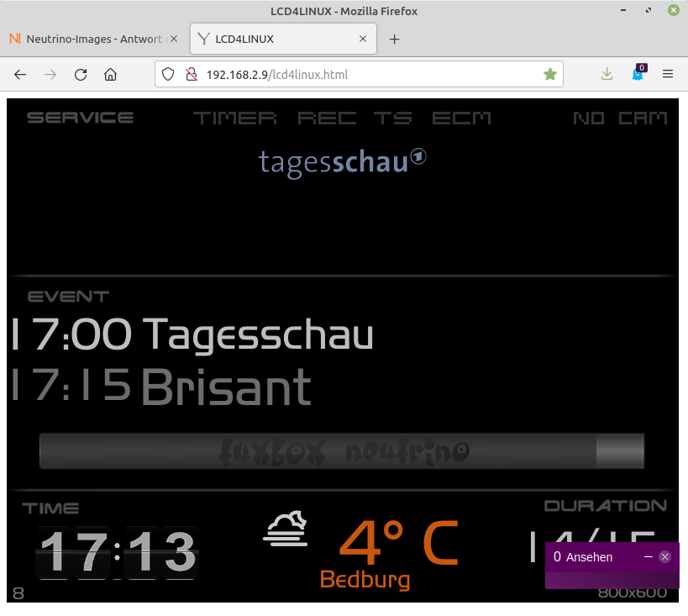
Task: Close the LCD4LINUX tab
Action: tap(363, 39)
